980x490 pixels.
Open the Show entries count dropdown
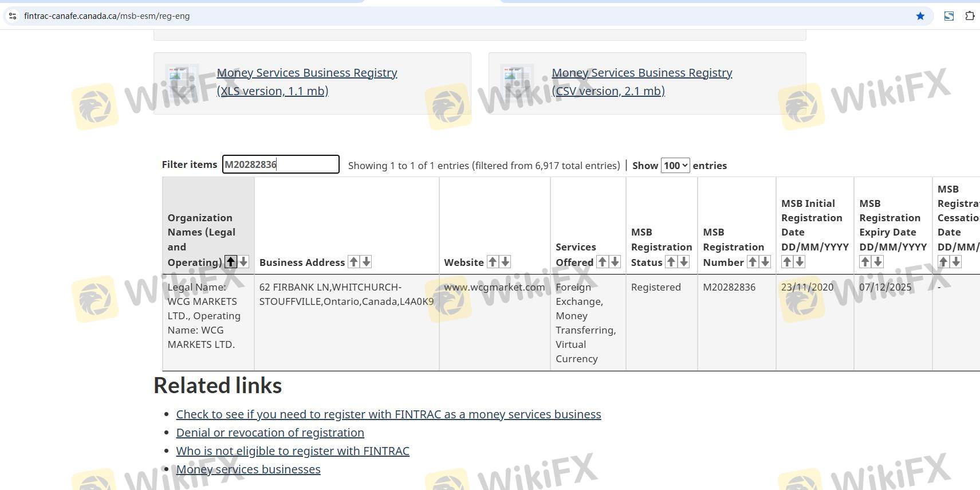[675, 166]
